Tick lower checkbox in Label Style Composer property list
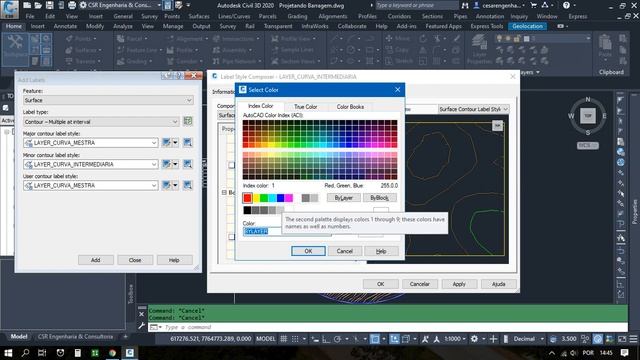Image resolution: width=640 pixels, height=360 pixels. click(x=231, y=237)
